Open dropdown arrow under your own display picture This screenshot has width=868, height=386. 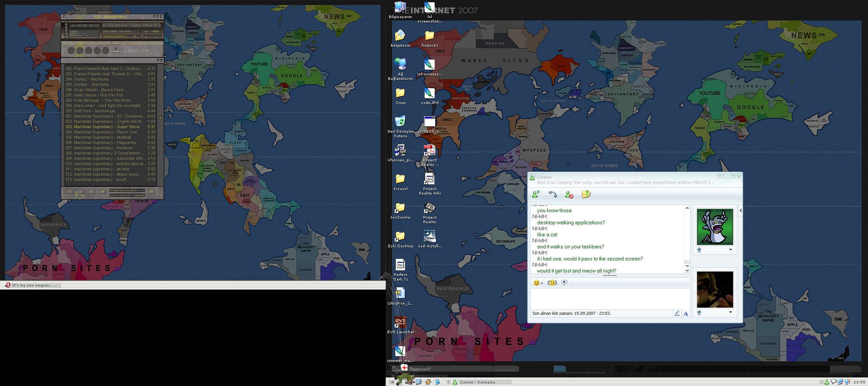(731, 312)
